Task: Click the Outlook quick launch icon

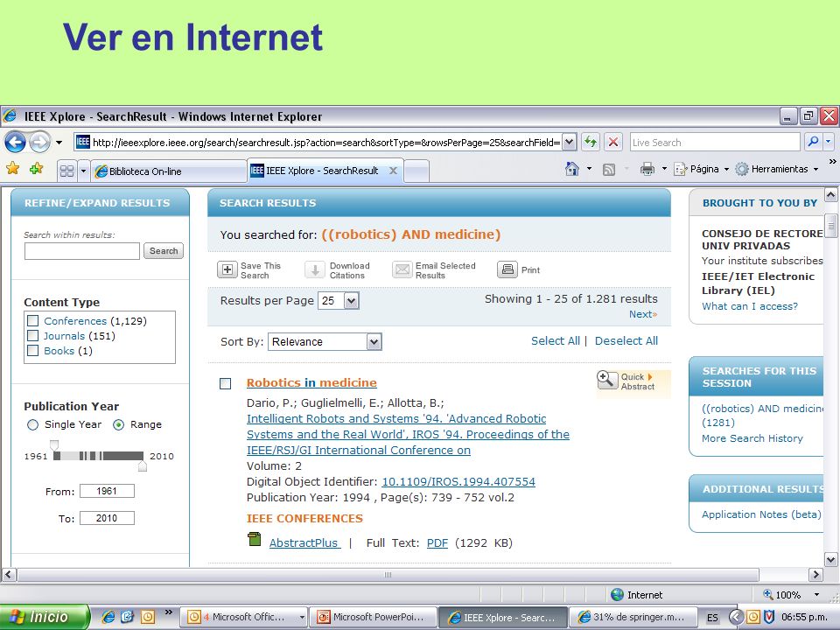Action: click(147, 617)
